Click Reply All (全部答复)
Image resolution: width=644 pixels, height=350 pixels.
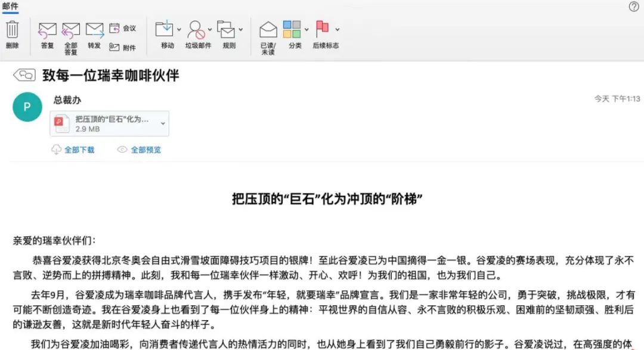click(x=70, y=39)
